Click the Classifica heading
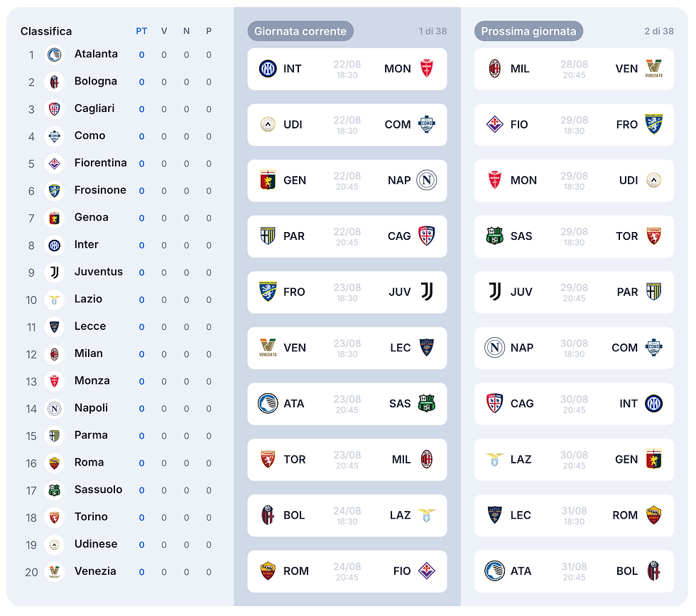Image resolution: width=696 pixels, height=616 pixels. pyautogui.click(x=46, y=31)
